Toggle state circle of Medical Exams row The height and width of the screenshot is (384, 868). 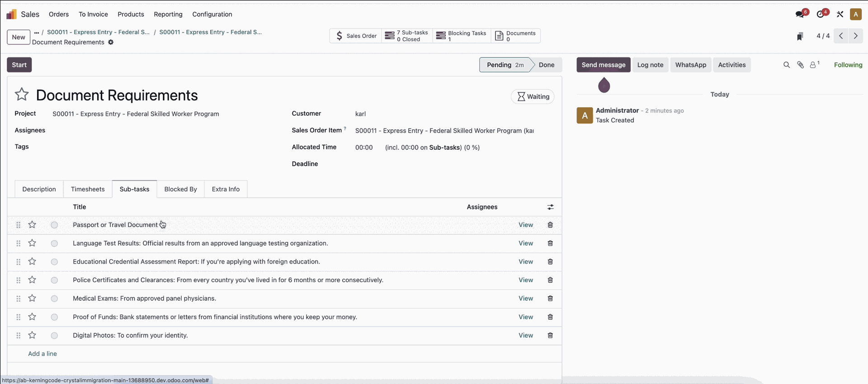[54, 299]
